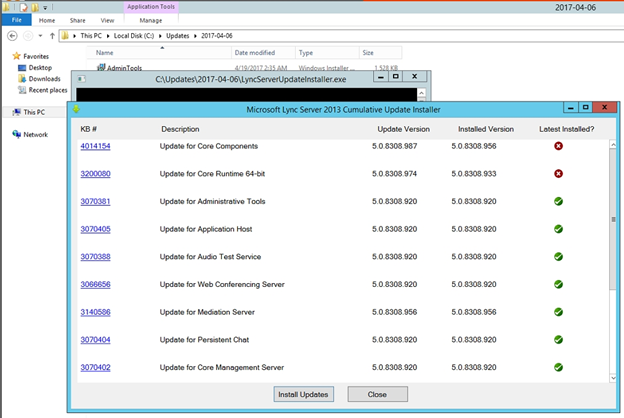Click green check icon for Persistent Chat

[558, 340]
